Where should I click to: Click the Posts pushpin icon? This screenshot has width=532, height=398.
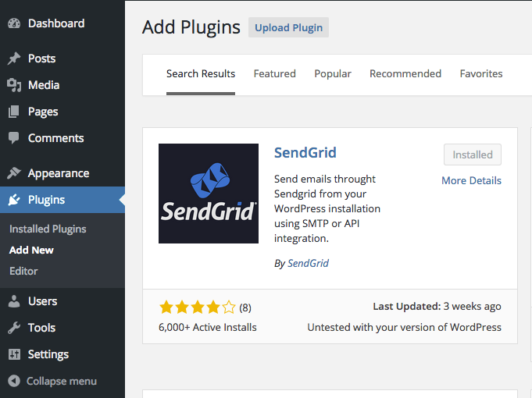(x=14, y=59)
